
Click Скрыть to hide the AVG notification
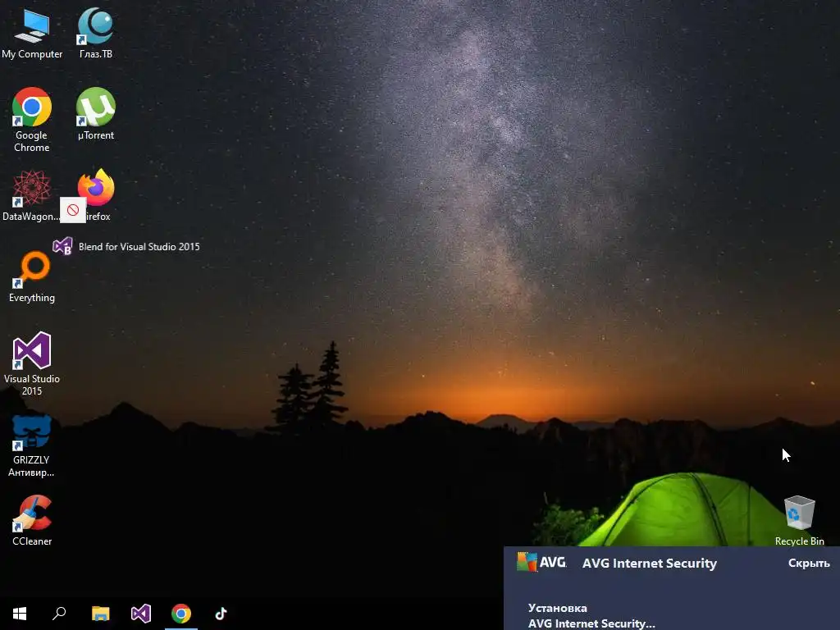click(x=809, y=563)
